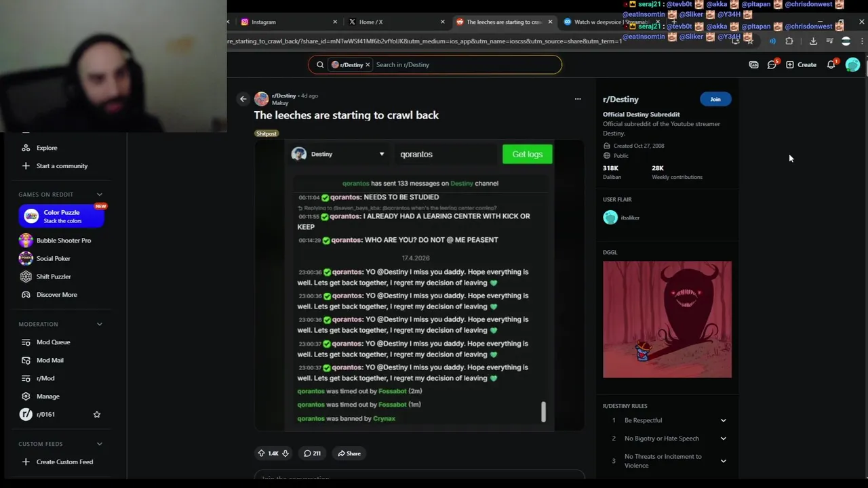Upvote the leeches post
Viewport: 868px width, 488px height.
click(x=261, y=453)
